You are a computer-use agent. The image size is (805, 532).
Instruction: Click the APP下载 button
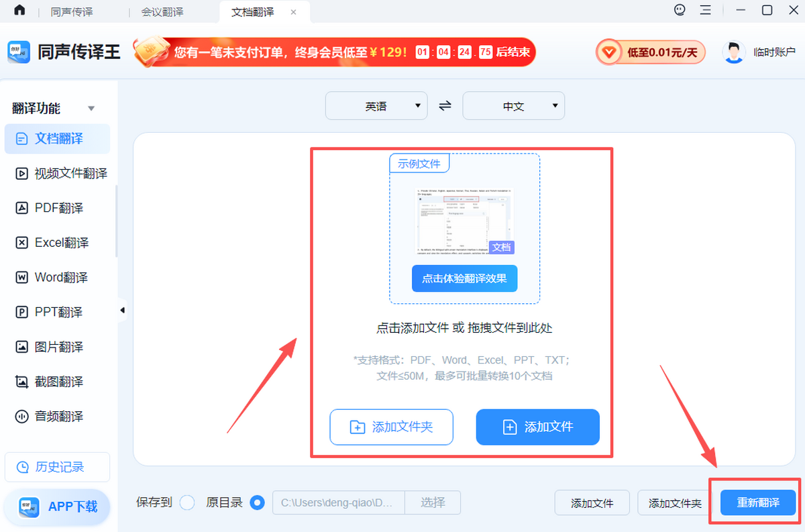coord(58,507)
